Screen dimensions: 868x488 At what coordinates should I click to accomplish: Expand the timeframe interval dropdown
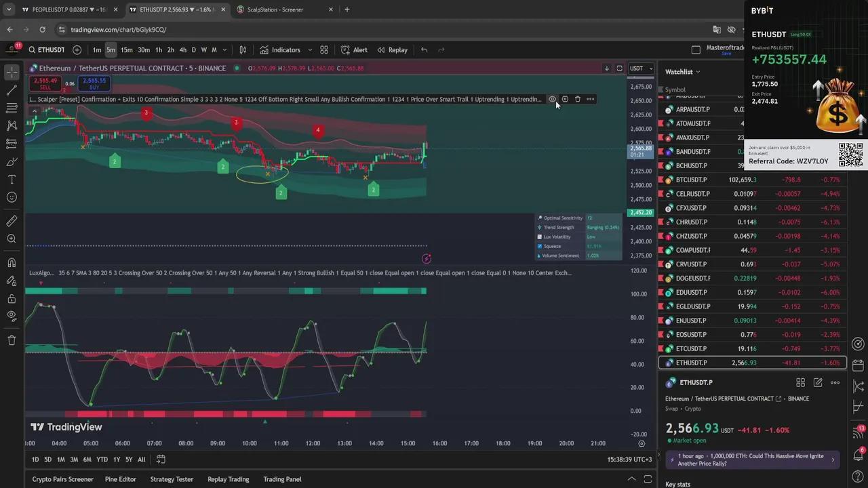tap(225, 49)
